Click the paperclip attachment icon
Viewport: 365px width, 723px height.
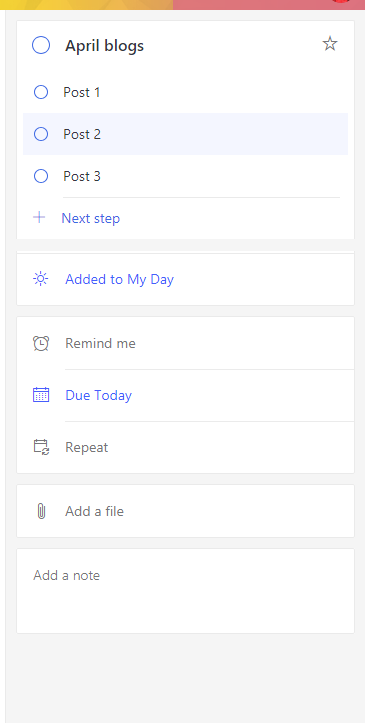(x=41, y=511)
